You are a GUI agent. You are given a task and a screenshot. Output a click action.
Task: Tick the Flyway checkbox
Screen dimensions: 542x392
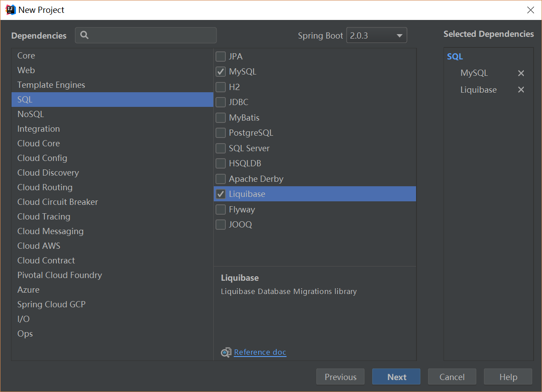click(x=220, y=209)
